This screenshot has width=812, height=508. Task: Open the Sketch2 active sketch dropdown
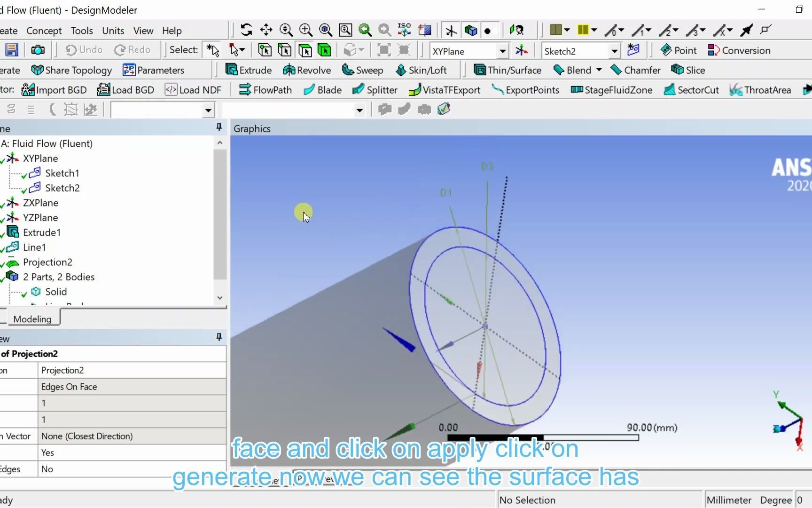(x=614, y=51)
